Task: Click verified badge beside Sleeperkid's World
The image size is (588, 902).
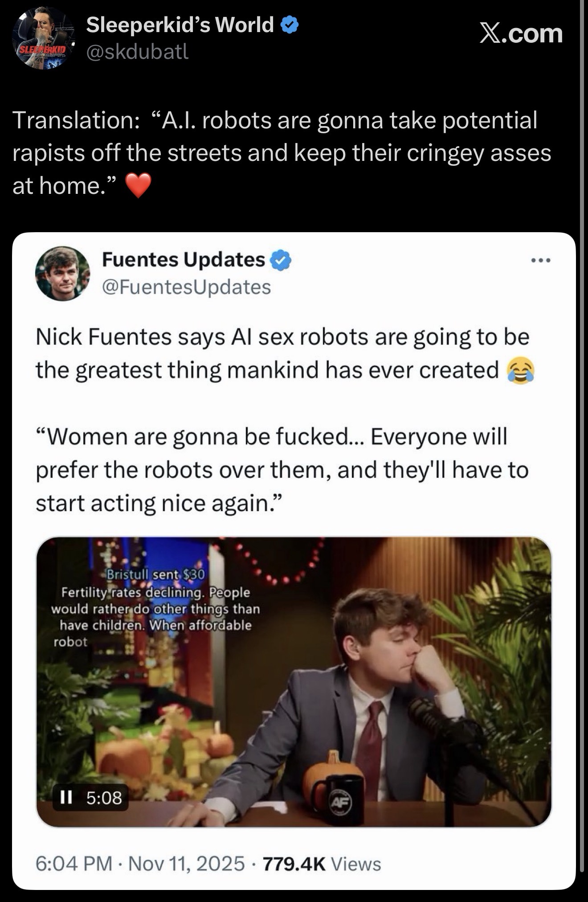Action: [290, 25]
